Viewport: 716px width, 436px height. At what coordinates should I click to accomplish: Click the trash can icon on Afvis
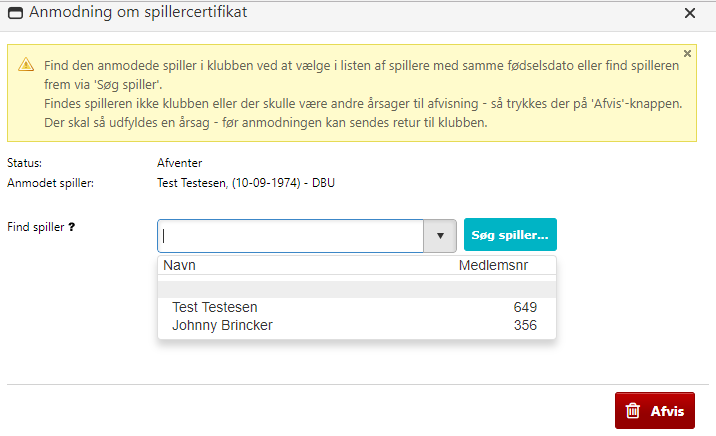[x=633, y=410]
